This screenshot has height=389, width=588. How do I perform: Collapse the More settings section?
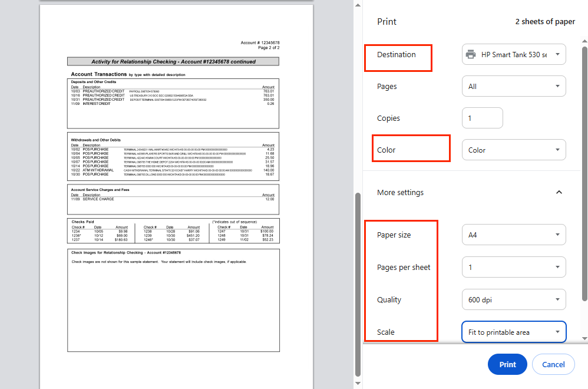click(x=559, y=192)
